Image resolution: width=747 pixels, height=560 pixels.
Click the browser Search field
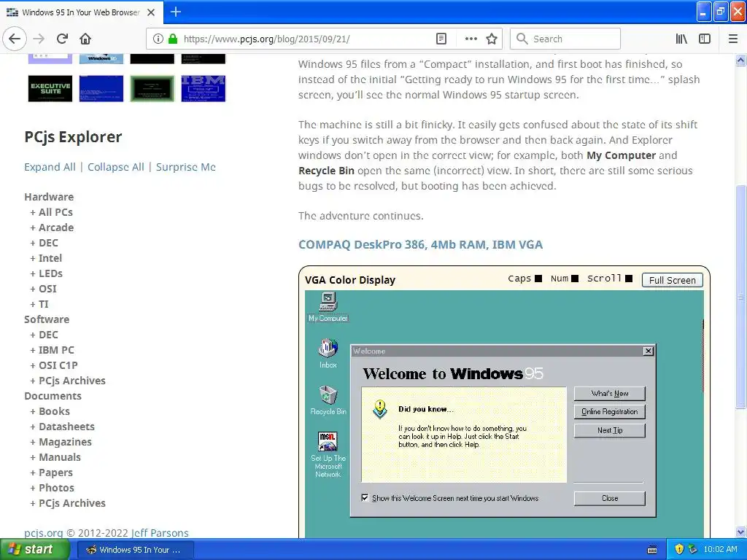point(565,39)
